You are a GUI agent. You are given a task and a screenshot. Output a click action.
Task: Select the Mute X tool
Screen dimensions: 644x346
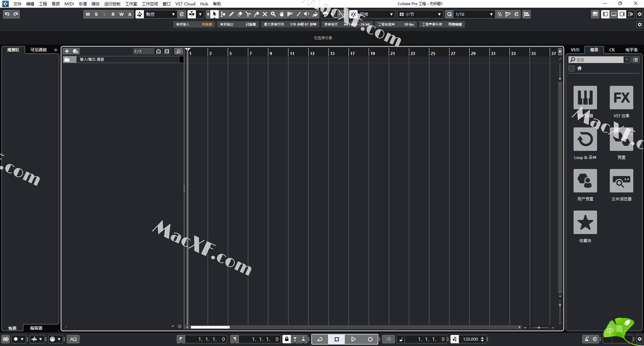265,14
